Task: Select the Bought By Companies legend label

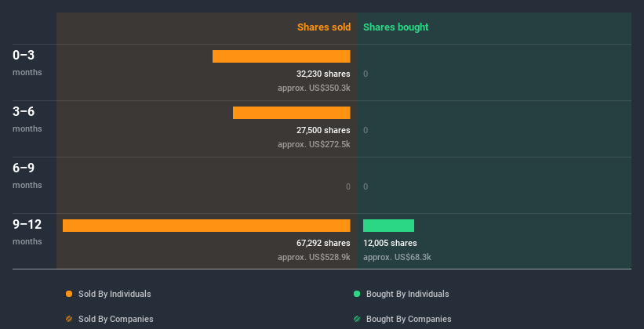Action: [409, 319]
